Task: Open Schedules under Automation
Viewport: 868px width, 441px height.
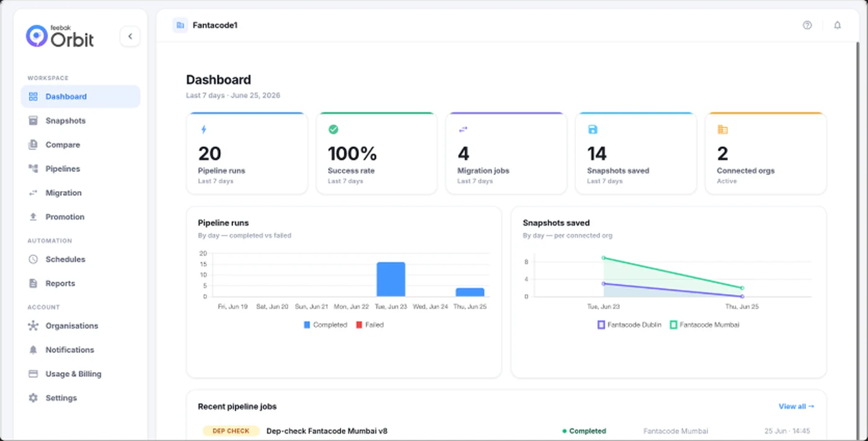Action: [x=81, y=259]
